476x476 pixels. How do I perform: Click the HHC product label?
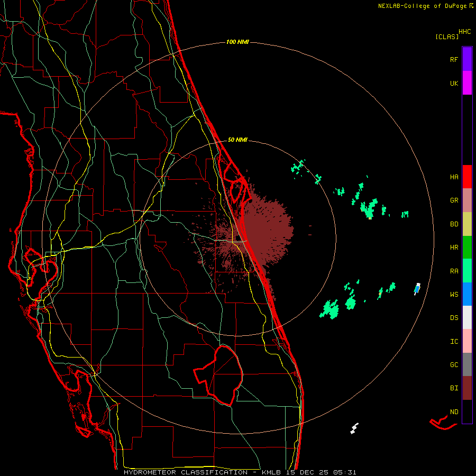(x=465, y=32)
